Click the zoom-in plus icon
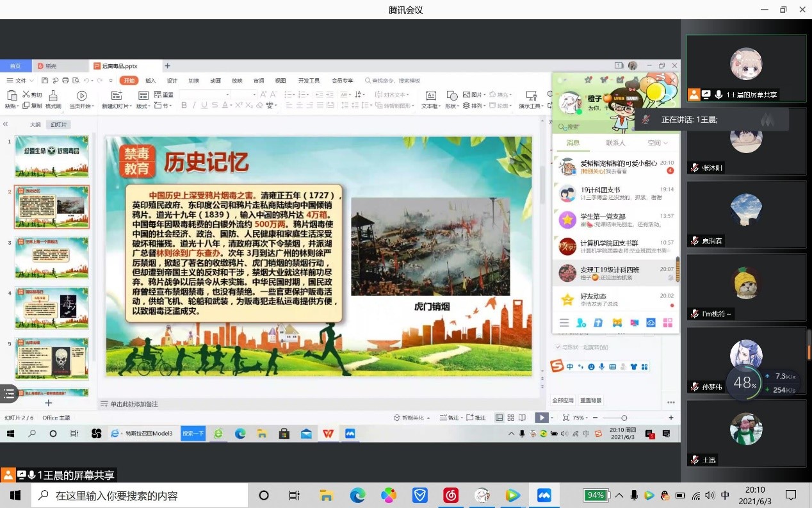 671,418
